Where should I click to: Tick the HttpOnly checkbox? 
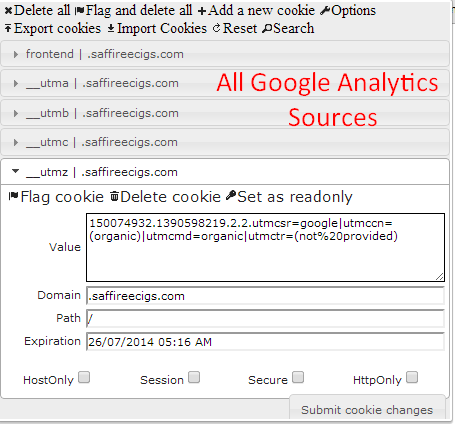click(x=412, y=378)
